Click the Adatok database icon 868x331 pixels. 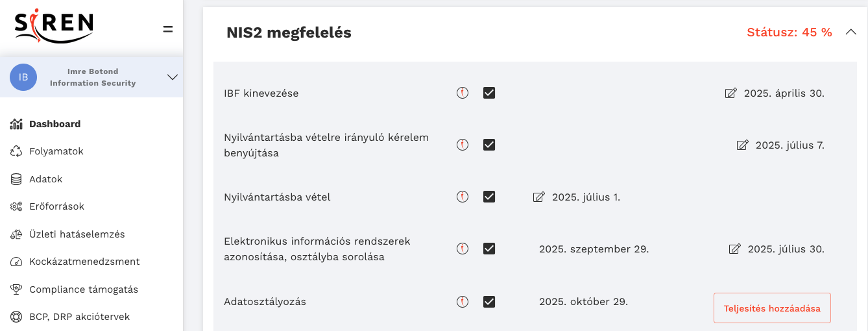pos(17,179)
